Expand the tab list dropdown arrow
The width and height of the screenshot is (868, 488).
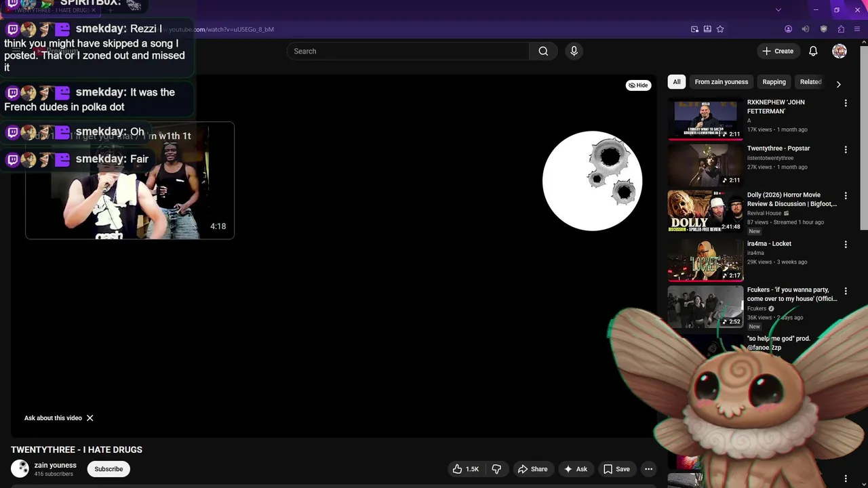(778, 10)
